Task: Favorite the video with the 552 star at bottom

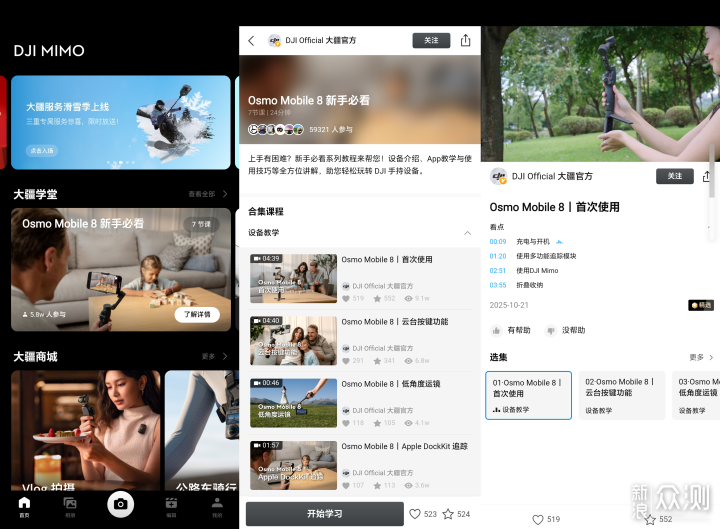Action: click(650, 519)
